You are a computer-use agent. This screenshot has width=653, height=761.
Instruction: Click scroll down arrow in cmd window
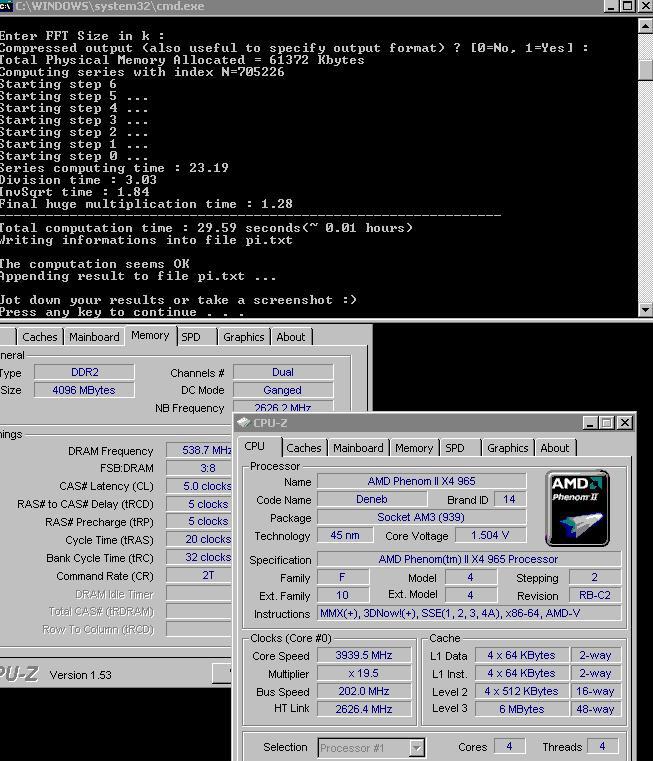tap(645, 309)
